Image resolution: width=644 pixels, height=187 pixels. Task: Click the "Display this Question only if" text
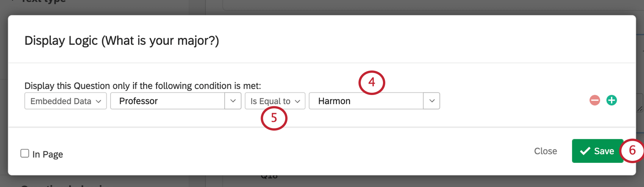(142, 86)
